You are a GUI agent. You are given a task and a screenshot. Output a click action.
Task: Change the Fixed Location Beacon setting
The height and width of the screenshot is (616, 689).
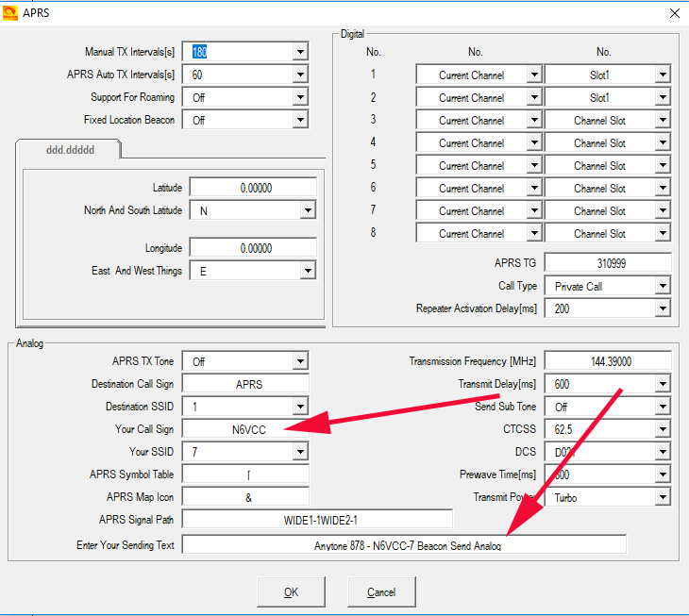[300, 121]
